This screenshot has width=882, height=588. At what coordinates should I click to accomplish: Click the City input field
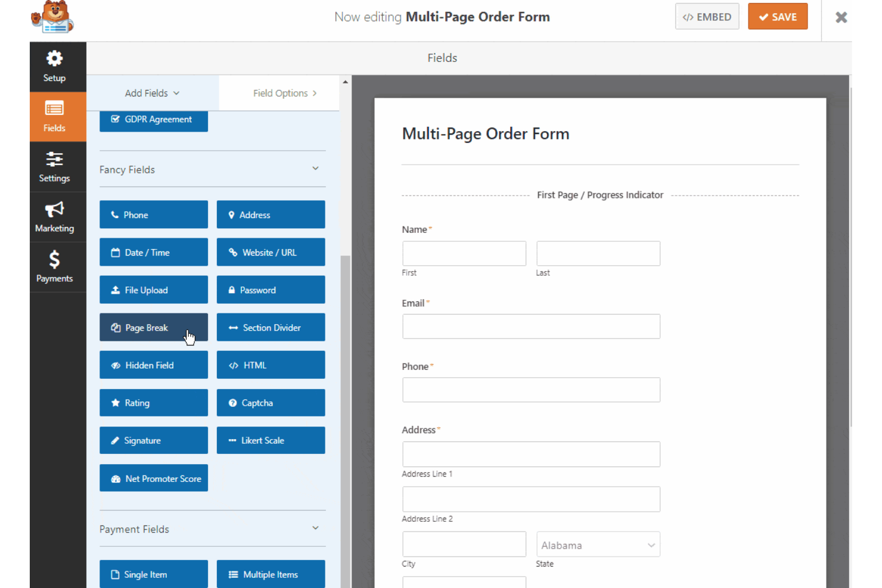click(x=464, y=544)
